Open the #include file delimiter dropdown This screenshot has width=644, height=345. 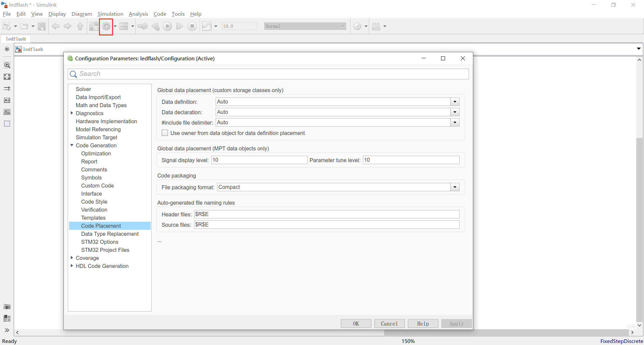click(455, 123)
